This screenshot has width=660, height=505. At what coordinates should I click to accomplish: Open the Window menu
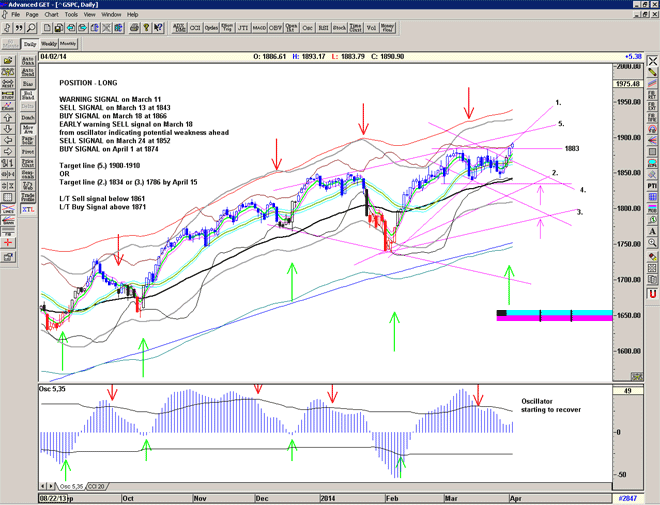(111, 15)
